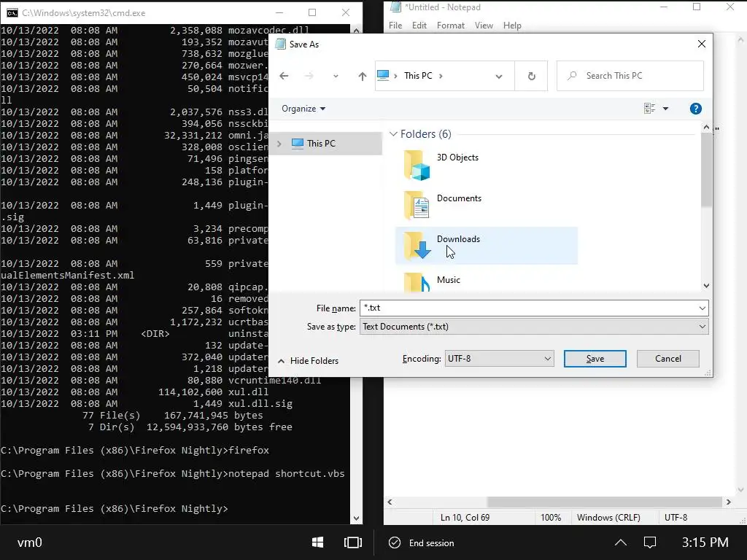The height and width of the screenshot is (560, 747).
Task: Click the vm0 label on taskbar
Action: [x=29, y=542]
